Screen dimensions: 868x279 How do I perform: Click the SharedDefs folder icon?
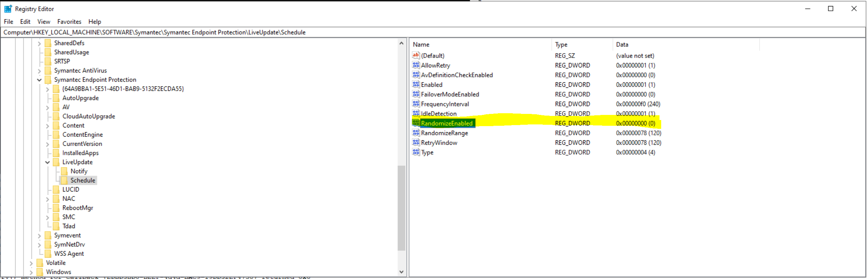48,43
